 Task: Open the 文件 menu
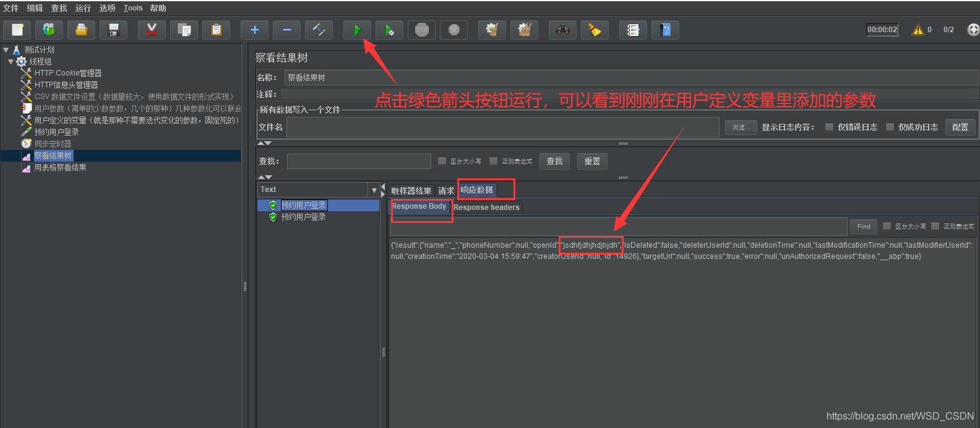[11, 8]
